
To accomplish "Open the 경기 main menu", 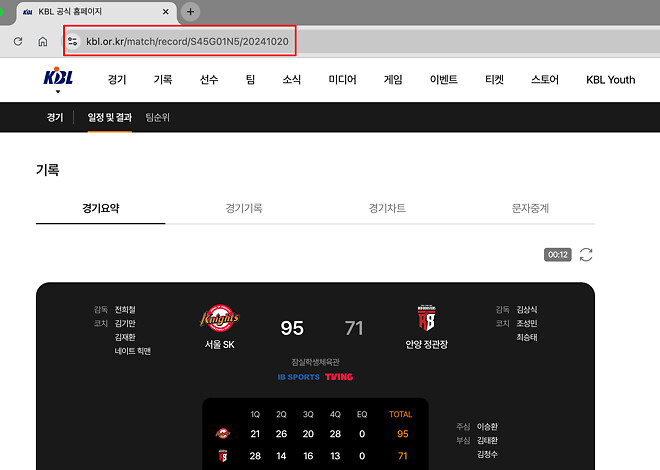I will tap(117, 80).
